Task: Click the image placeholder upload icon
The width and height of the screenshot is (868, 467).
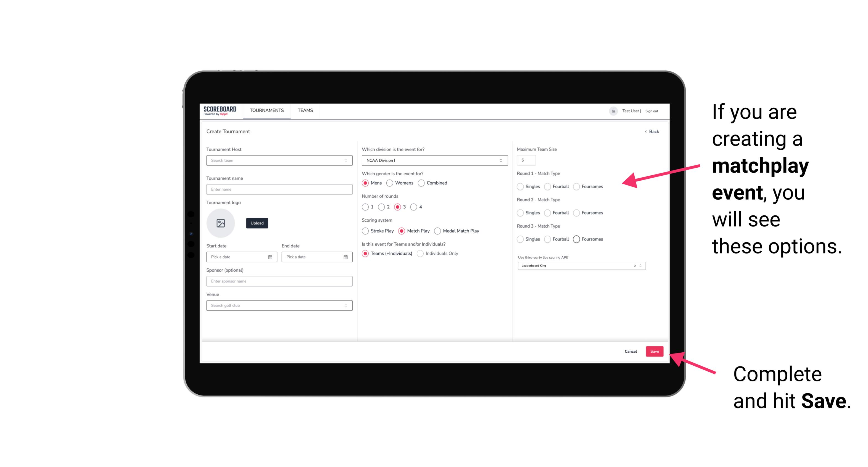Action: click(221, 223)
